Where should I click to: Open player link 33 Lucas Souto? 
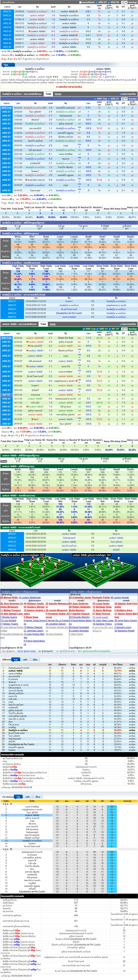101,603
